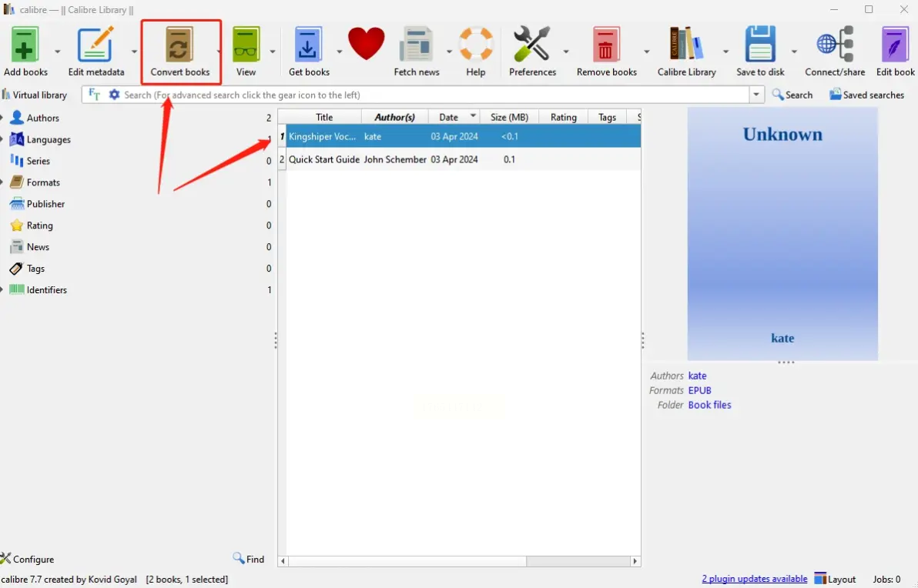Open Remove books dropdown arrow
Image resolution: width=918 pixels, height=588 pixels.
(646, 52)
